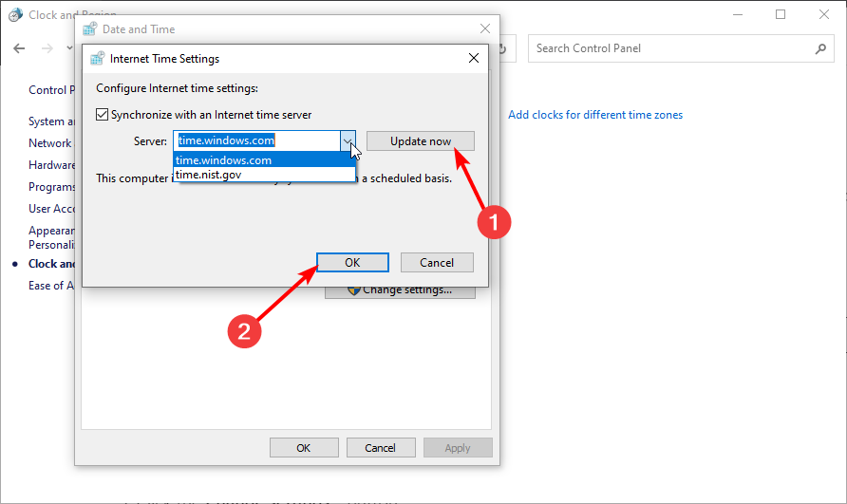Minimize the Clock and Region window
The image size is (847, 504).
pos(738,14)
